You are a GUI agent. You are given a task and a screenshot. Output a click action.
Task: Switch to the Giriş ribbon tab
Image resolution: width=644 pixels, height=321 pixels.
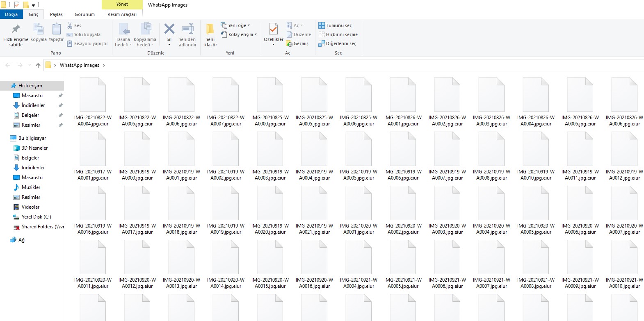point(34,14)
